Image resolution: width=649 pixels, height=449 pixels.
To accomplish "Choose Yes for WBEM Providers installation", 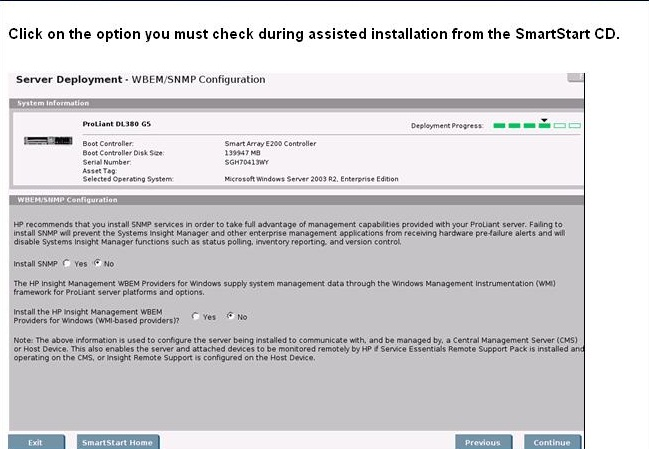I will point(195,316).
